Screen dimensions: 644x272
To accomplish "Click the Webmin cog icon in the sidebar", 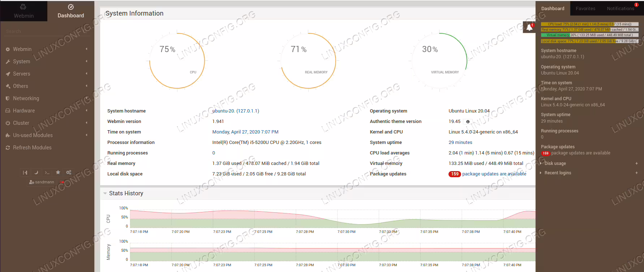I will (x=8, y=49).
